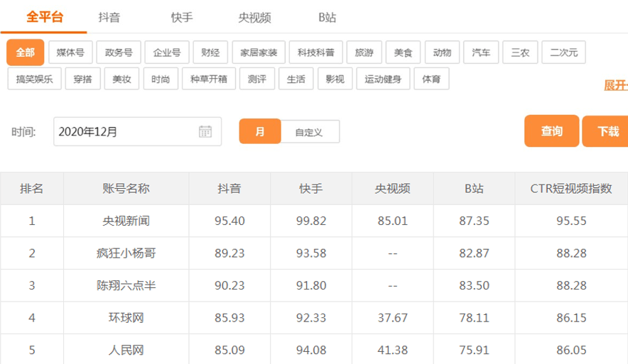Click the 37.67 央视频 score cell

point(392,318)
